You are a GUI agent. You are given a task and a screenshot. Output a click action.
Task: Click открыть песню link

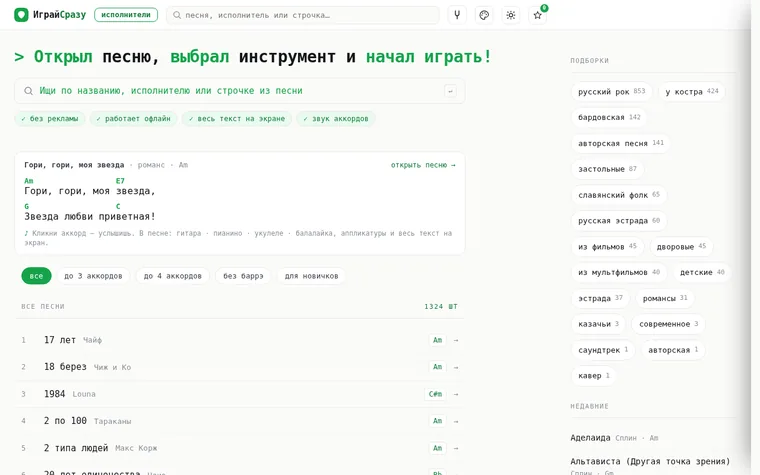(x=423, y=165)
